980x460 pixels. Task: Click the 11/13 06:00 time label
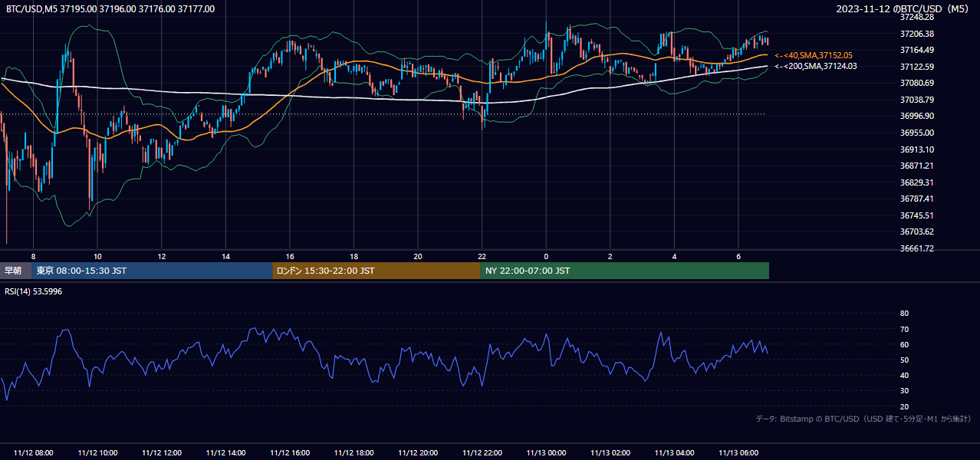click(738, 453)
